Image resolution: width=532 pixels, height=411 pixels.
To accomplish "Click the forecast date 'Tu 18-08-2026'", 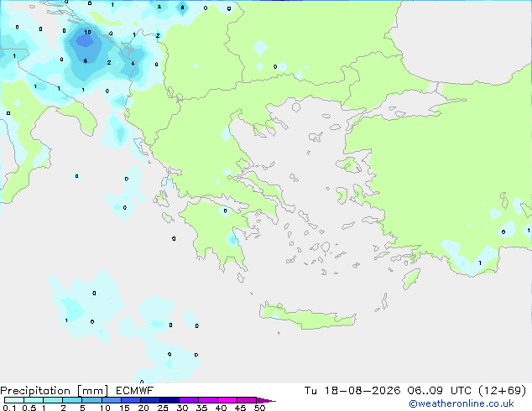I will coord(352,391).
